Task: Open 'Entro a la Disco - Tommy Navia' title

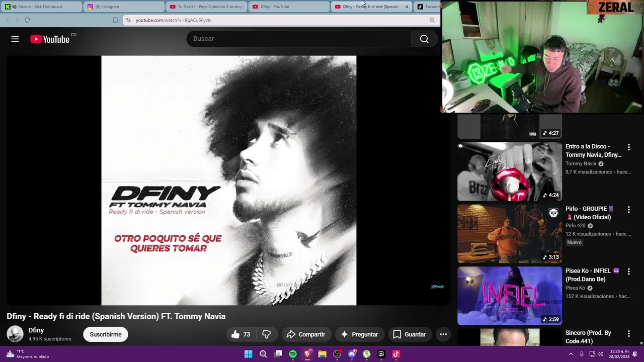Action: click(x=593, y=151)
